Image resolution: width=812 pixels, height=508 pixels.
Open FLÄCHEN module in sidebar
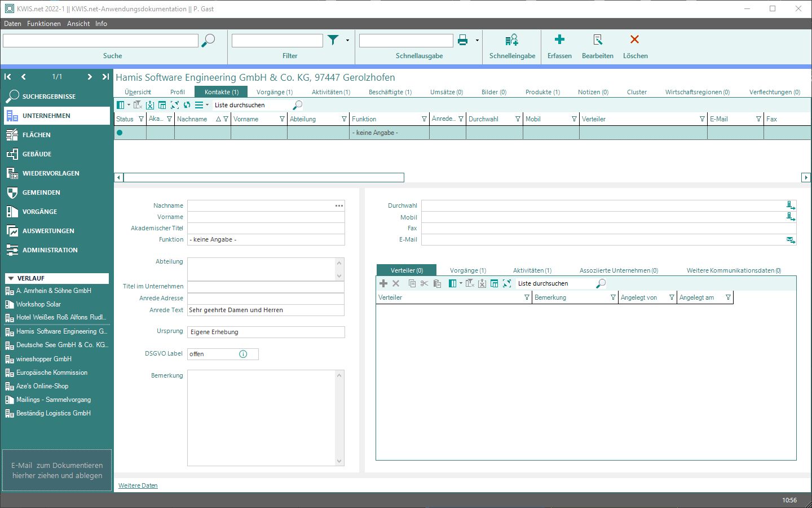click(x=56, y=135)
